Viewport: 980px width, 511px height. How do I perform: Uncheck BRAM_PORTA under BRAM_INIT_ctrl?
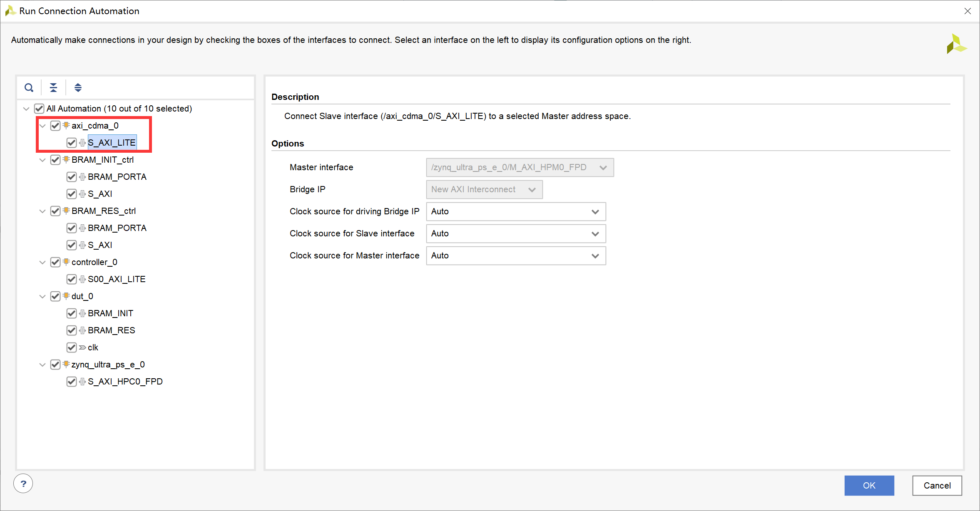tap(72, 177)
